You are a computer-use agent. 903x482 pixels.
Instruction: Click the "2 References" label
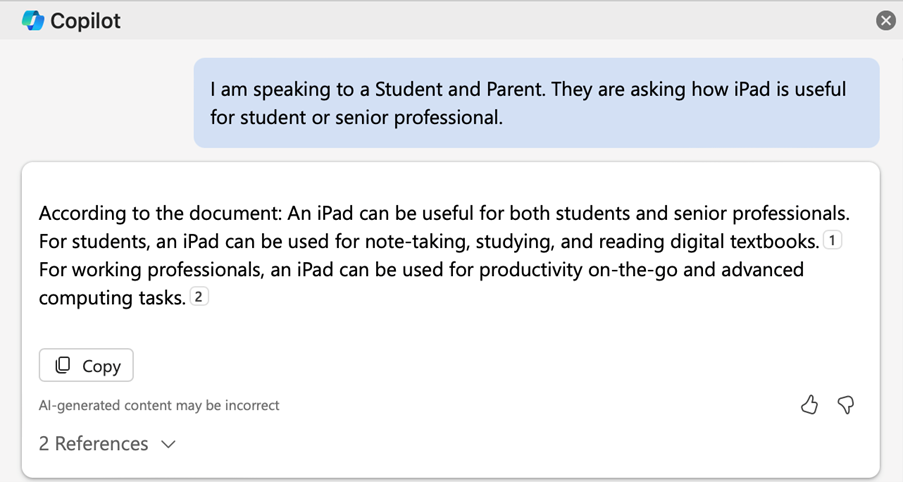(93, 444)
